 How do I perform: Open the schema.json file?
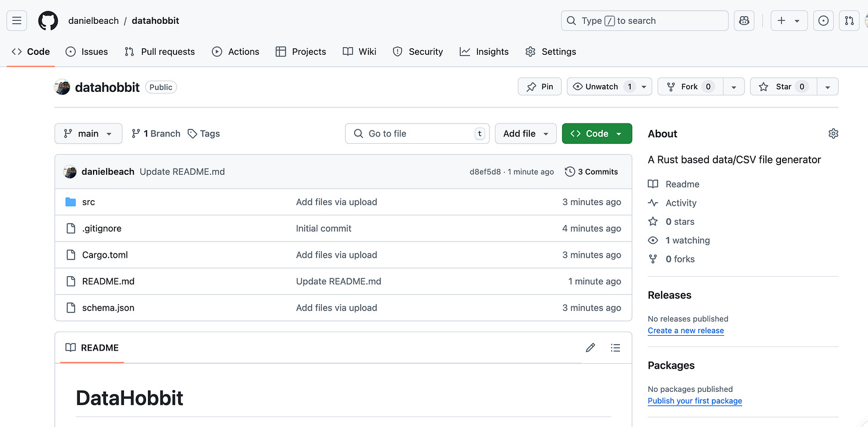[x=108, y=308]
